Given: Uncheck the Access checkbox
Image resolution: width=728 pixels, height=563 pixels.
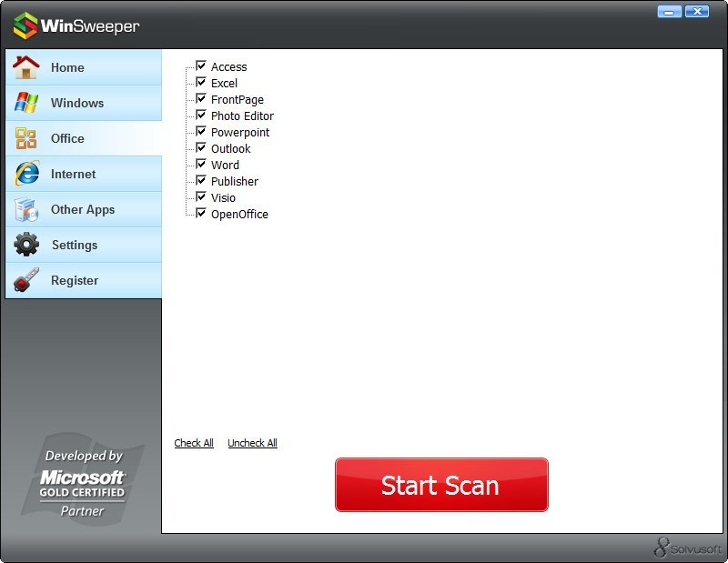Looking at the screenshot, I should click(x=201, y=65).
